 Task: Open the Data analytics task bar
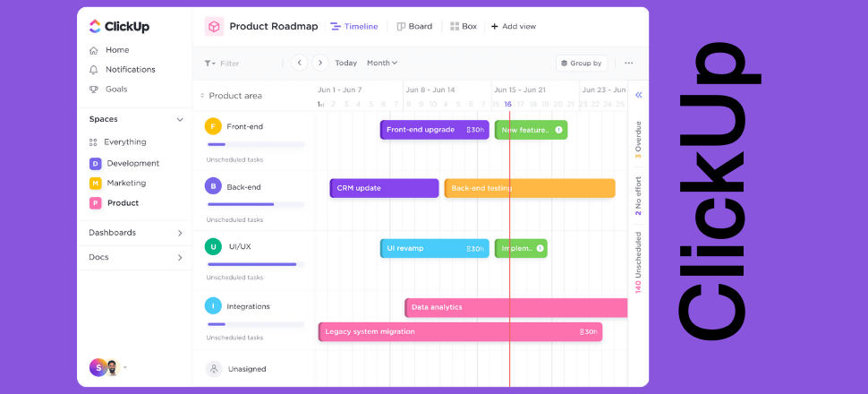tap(516, 307)
